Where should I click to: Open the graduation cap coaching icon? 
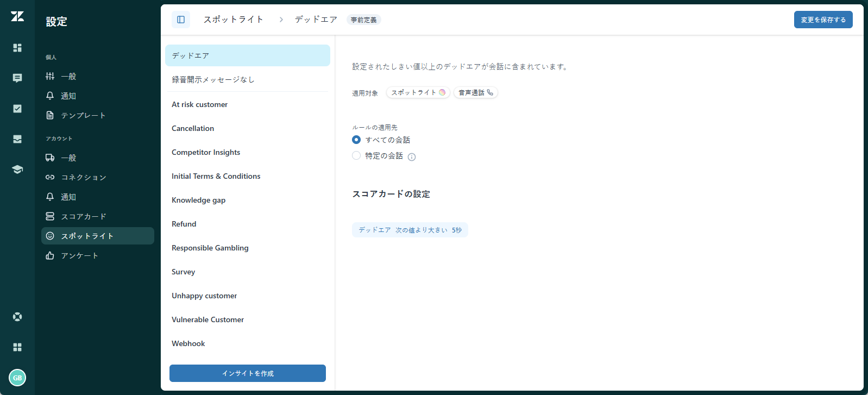pos(17,170)
